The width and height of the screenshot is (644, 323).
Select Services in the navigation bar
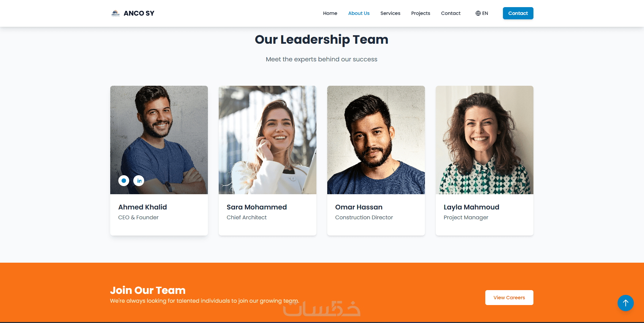point(390,13)
